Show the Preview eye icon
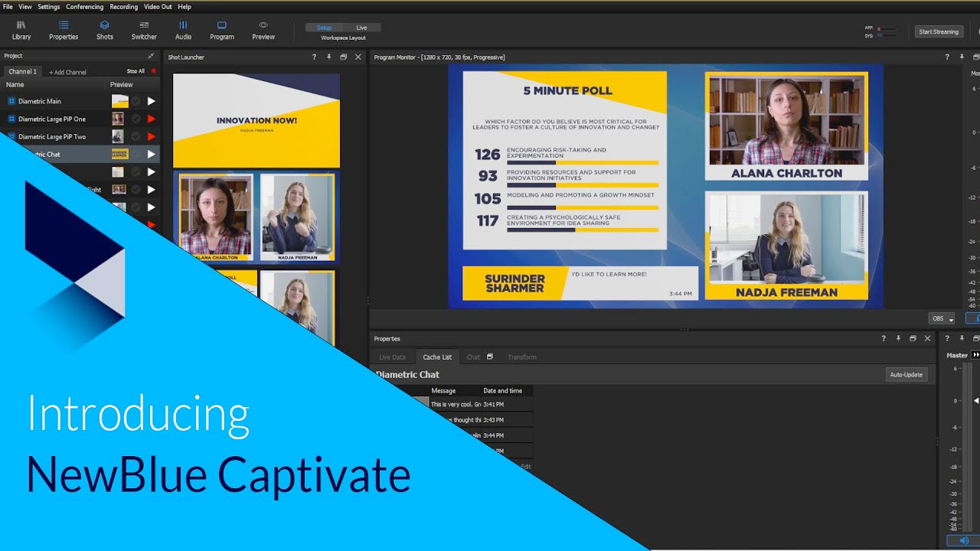 click(263, 30)
